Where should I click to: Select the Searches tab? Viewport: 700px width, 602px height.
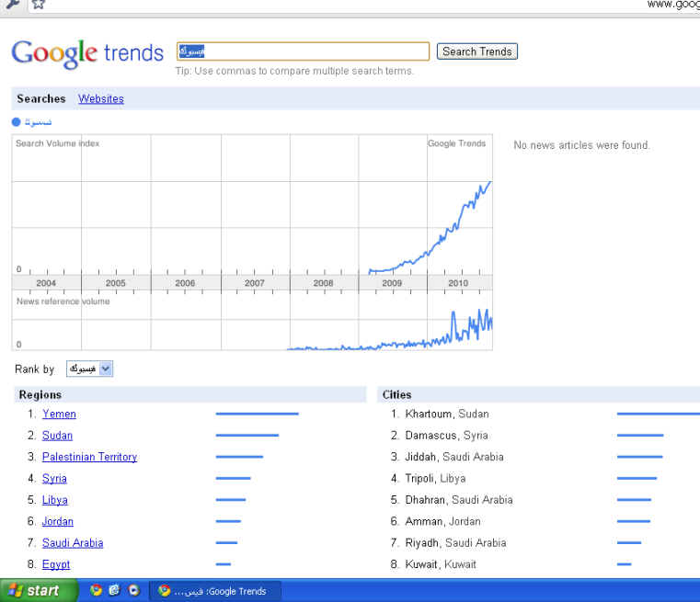tap(41, 99)
